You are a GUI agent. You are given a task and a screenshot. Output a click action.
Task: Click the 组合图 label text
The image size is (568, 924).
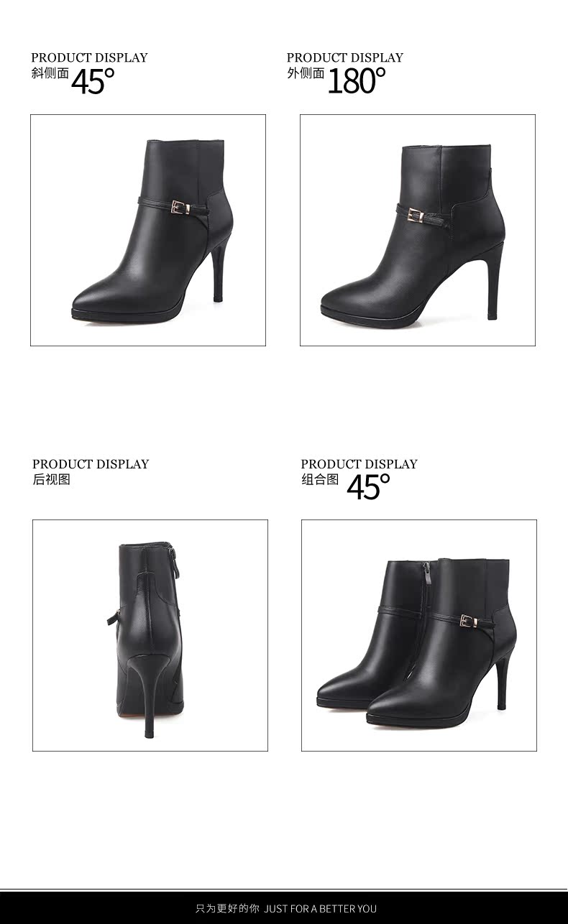tap(320, 480)
